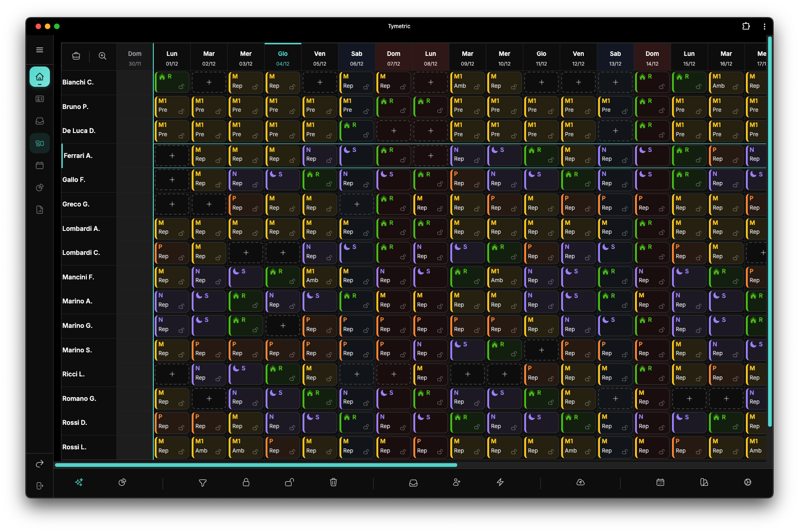Screen dimensions: 799x532
Task: Select the Gio 04/12 date column header
Action: 282,56
